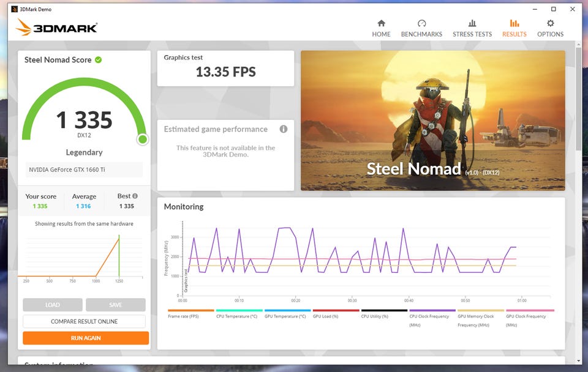The image size is (588, 372).
Task: Click the 13.35 FPS graphics test value
Action: [226, 72]
